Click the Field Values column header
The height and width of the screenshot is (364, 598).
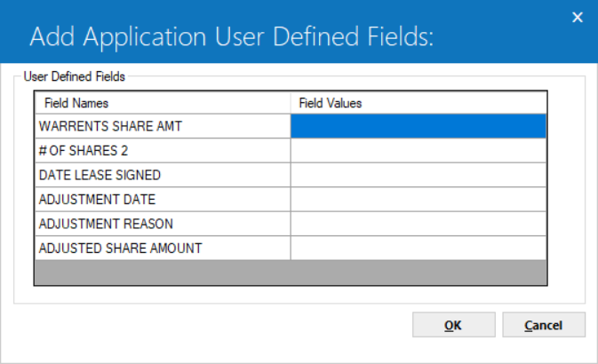[x=419, y=103]
